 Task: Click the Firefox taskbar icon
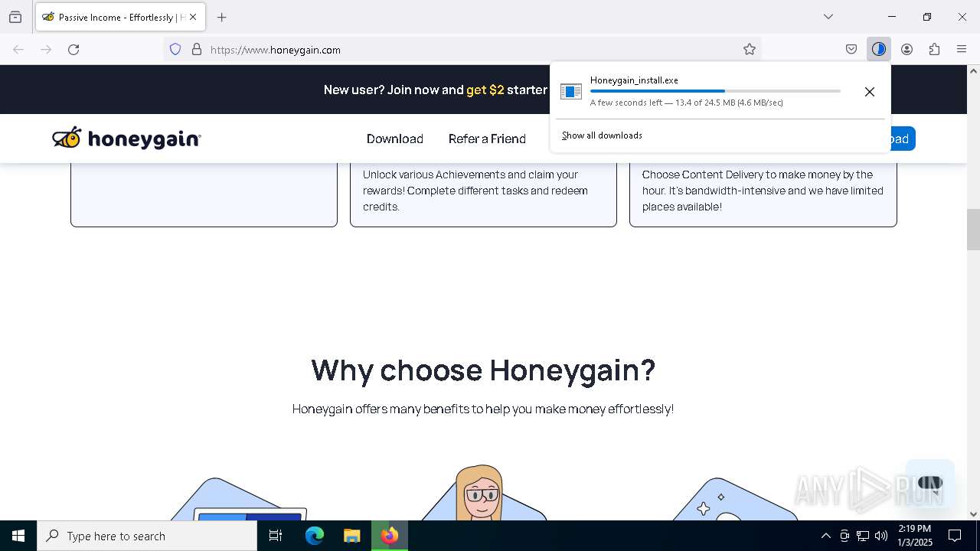(390, 536)
